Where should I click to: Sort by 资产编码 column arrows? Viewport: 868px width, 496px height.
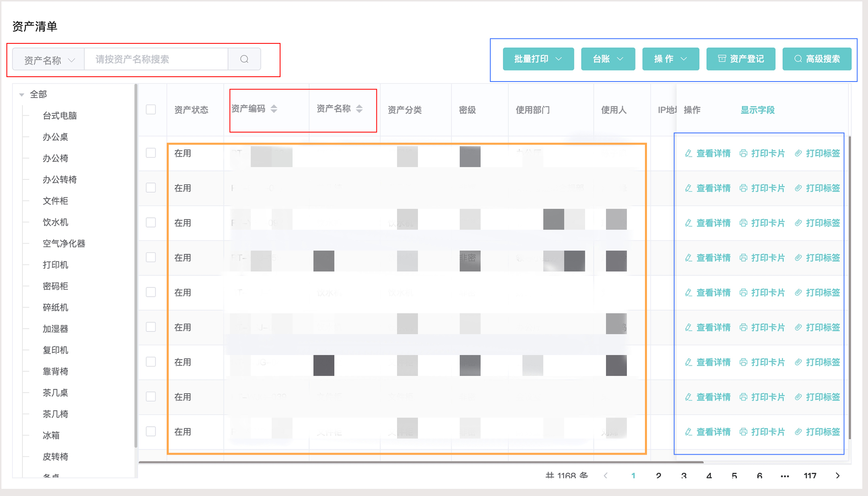(274, 108)
